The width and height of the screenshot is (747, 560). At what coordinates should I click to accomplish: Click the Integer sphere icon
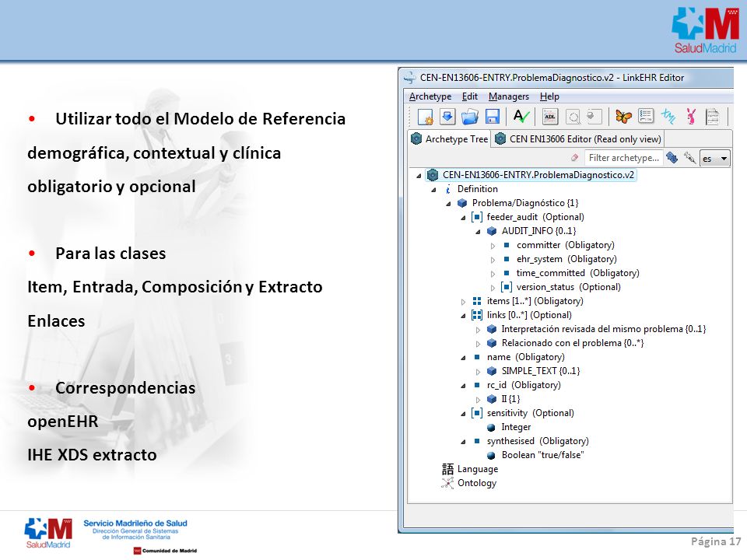pyautogui.click(x=491, y=428)
